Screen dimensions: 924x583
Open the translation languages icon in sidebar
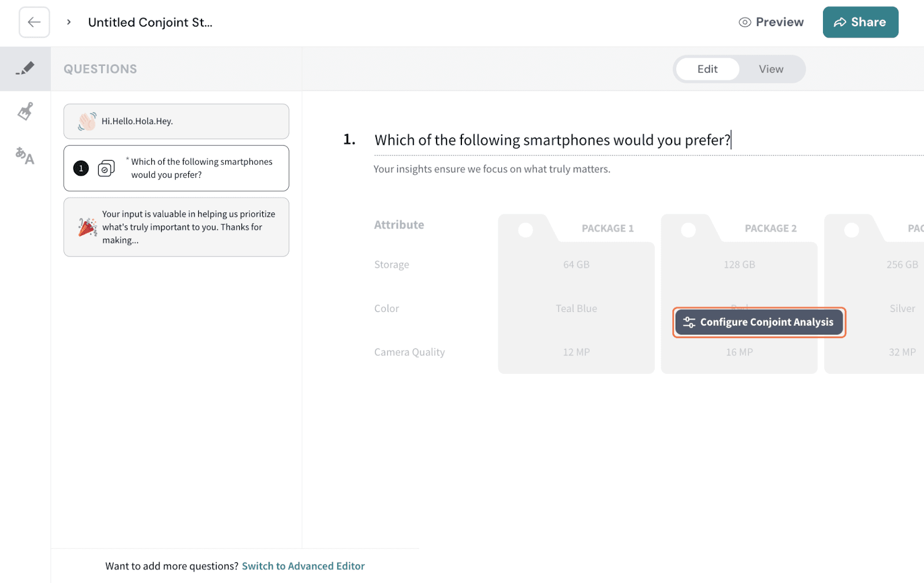click(x=25, y=155)
